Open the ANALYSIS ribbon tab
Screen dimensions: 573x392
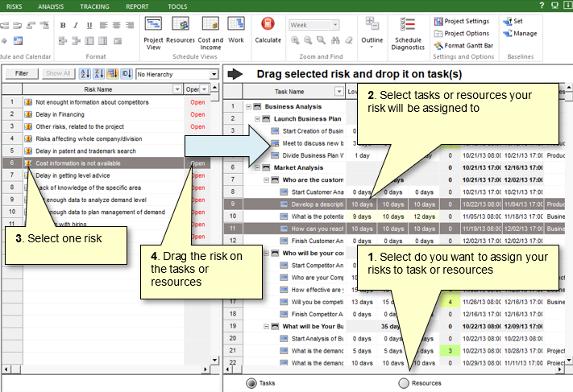51,6
